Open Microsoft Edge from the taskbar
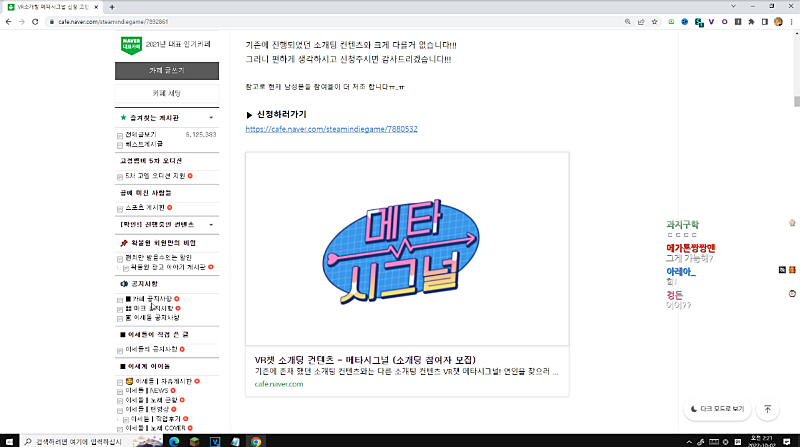 coord(174,441)
